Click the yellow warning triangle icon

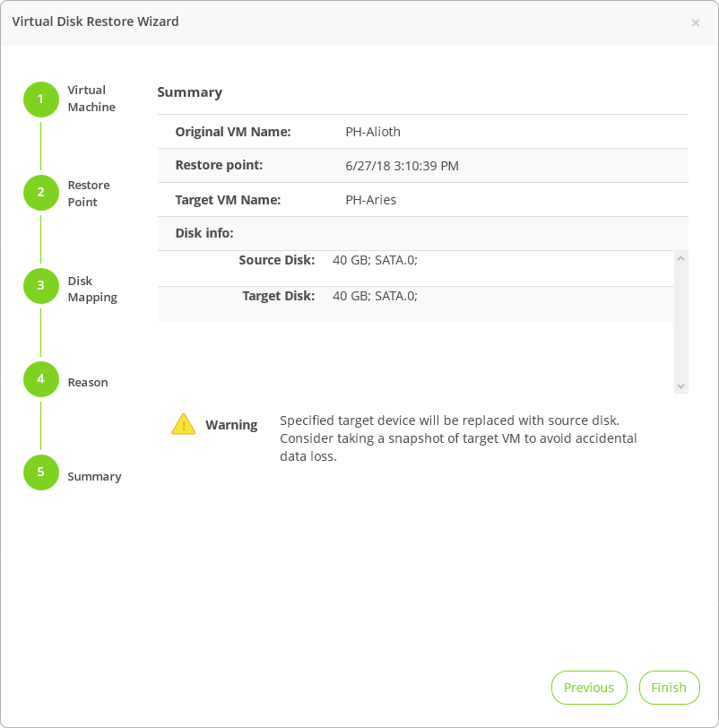(x=184, y=424)
